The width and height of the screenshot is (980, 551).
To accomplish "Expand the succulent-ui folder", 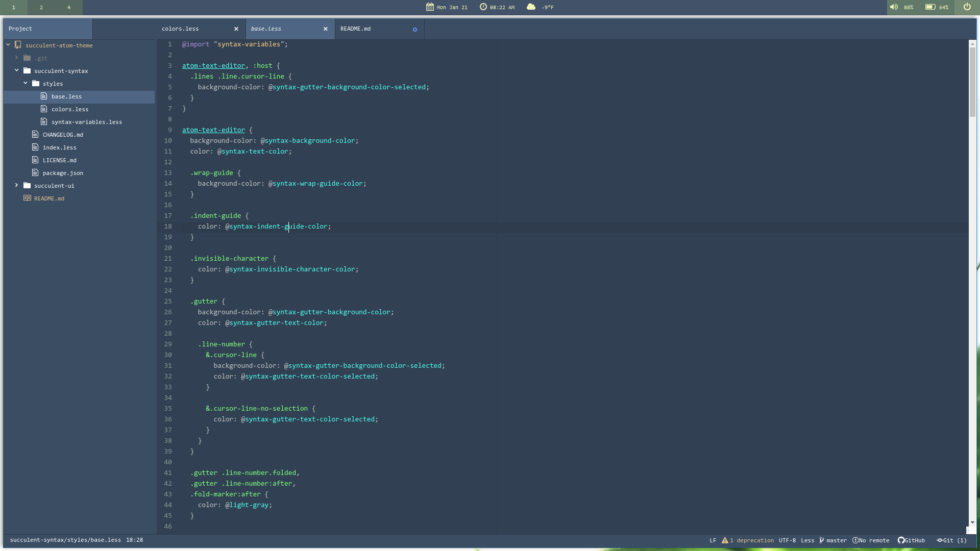I will [x=17, y=185].
